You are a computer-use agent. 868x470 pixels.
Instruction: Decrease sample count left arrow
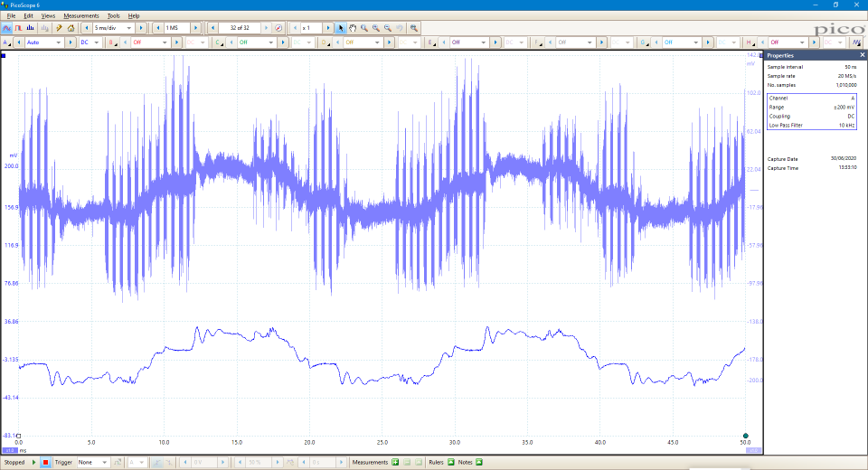tap(158, 28)
